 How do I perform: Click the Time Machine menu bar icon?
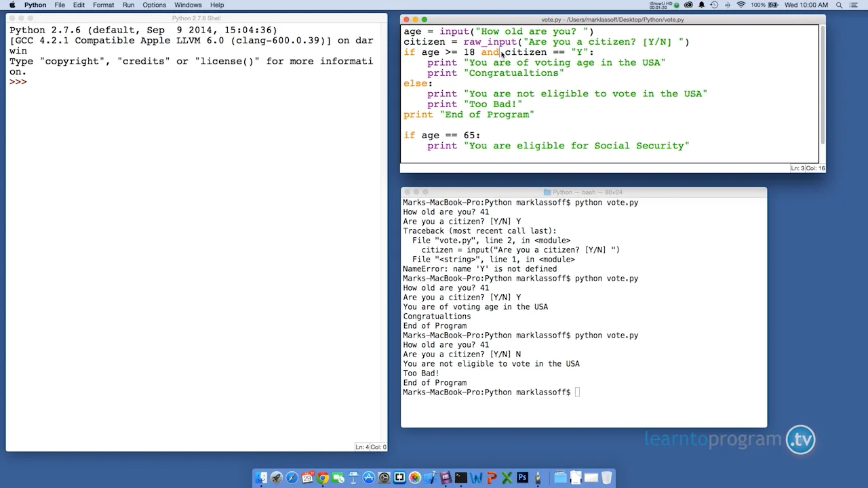coord(714,5)
